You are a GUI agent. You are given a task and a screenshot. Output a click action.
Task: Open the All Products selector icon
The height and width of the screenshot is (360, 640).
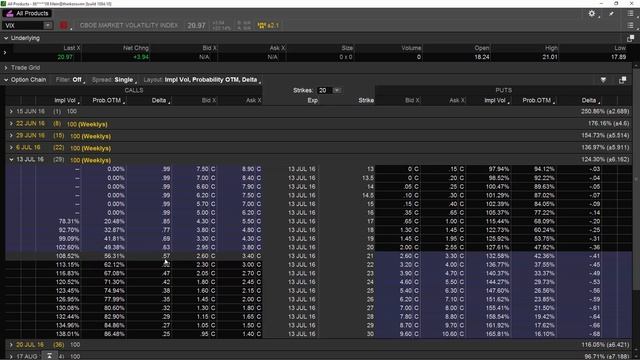click(x=10, y=13)
